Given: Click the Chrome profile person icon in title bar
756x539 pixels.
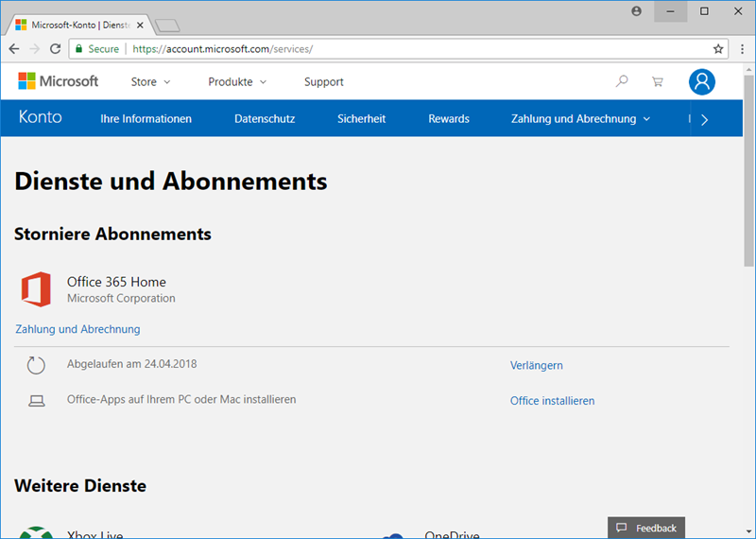Looking at the screenshot, I should (636, 11).
